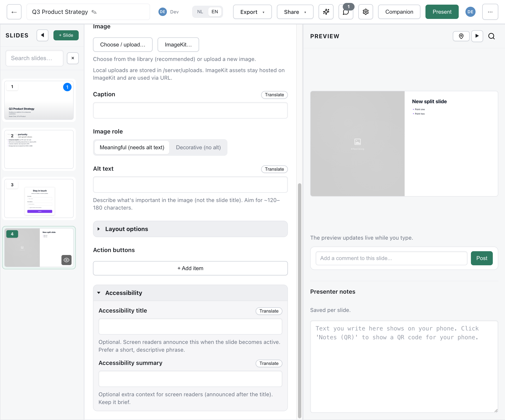Viewport: 505px width, 420px height.
Task: Click the pencil icon to rename the presentation
Action: point(94,12)
